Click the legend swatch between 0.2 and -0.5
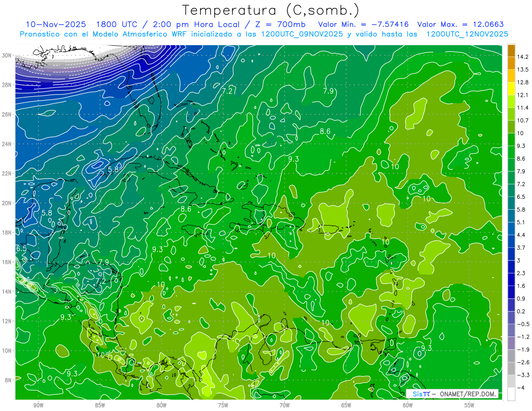 tap(511, 317)
